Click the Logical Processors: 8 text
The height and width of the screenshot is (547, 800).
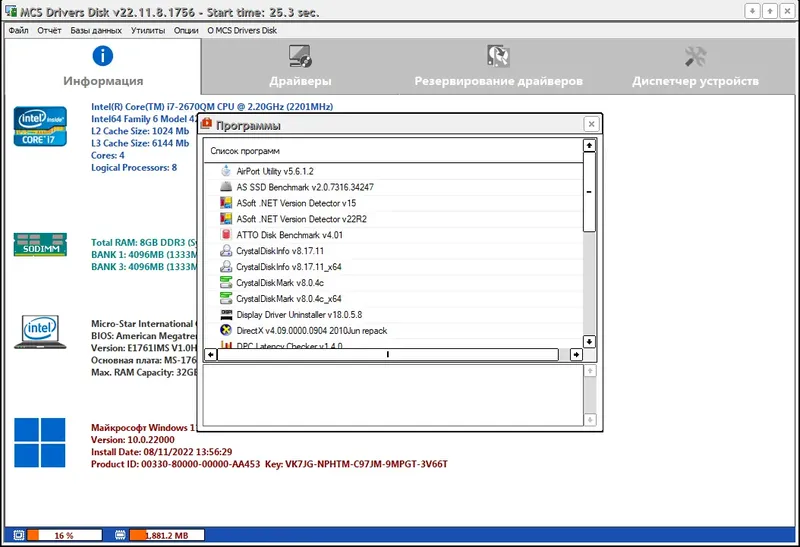[134, 167]
